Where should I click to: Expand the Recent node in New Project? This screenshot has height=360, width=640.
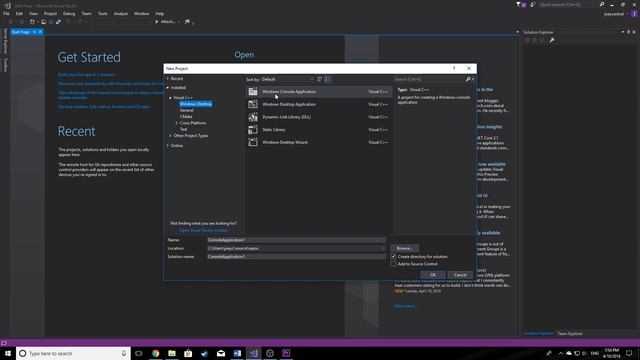click(168, 78)
